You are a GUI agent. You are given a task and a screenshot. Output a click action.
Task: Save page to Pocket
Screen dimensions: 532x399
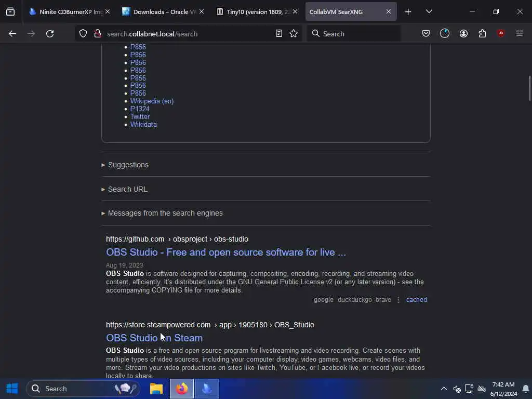coord(426,34)
